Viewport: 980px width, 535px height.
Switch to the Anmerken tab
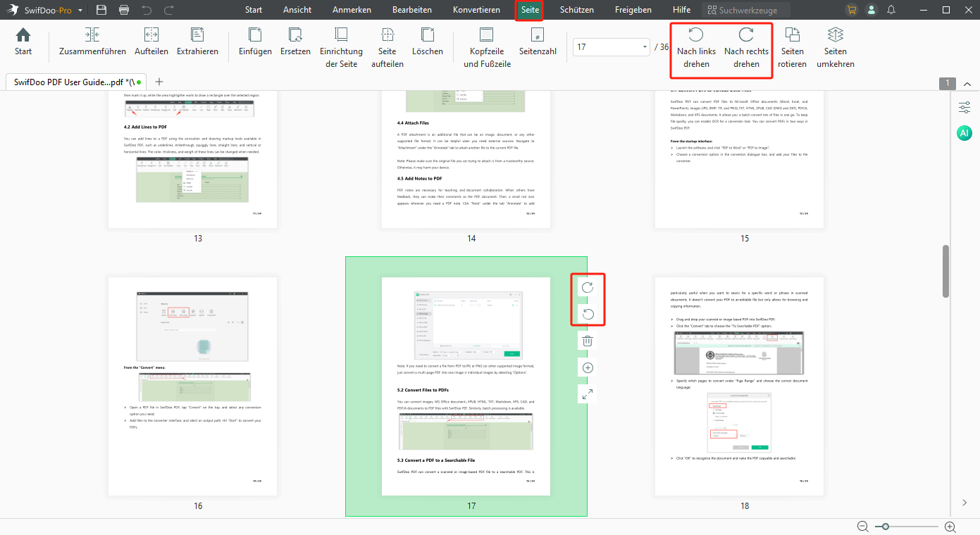pos(352,10)
